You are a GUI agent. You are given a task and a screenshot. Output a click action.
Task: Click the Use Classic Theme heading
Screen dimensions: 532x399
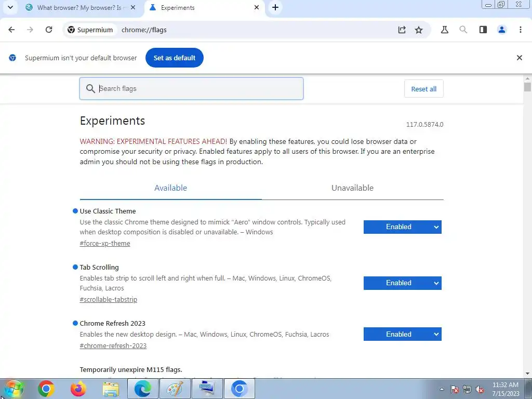point(108,211)
